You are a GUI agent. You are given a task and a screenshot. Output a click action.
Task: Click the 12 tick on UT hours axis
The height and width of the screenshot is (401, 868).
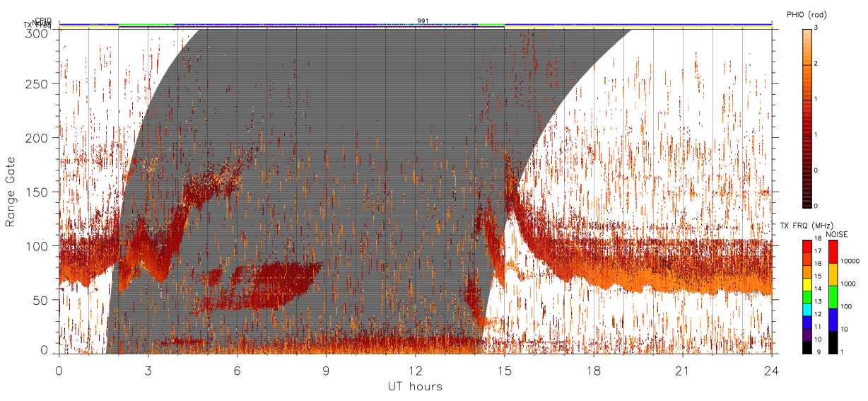tap(415, 370)
